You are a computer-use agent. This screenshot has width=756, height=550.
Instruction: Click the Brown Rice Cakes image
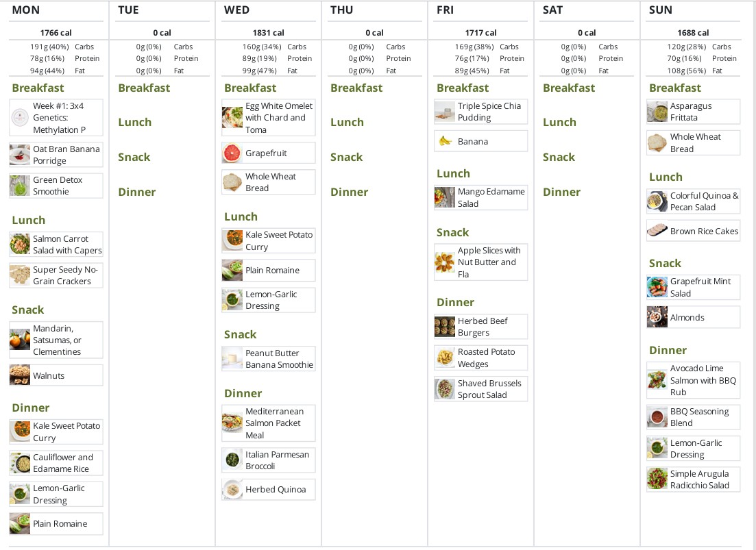(x=657, y=231)
